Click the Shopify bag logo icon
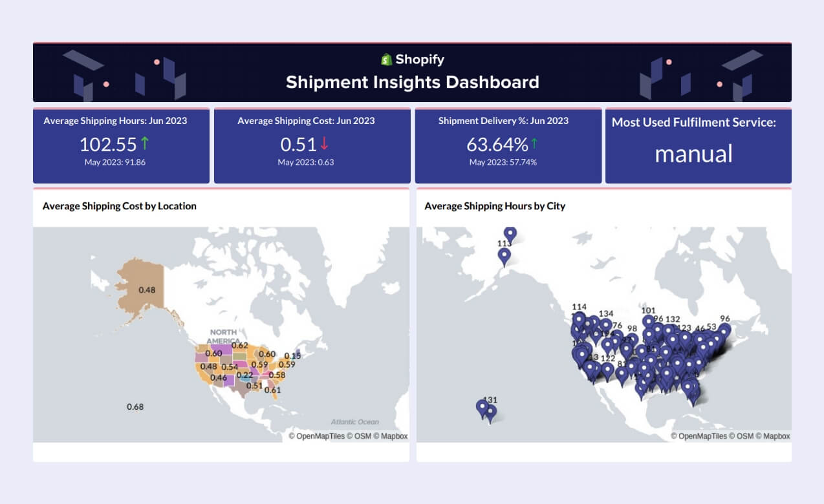This screenshot has height=504, width=824. pos(387,59)
